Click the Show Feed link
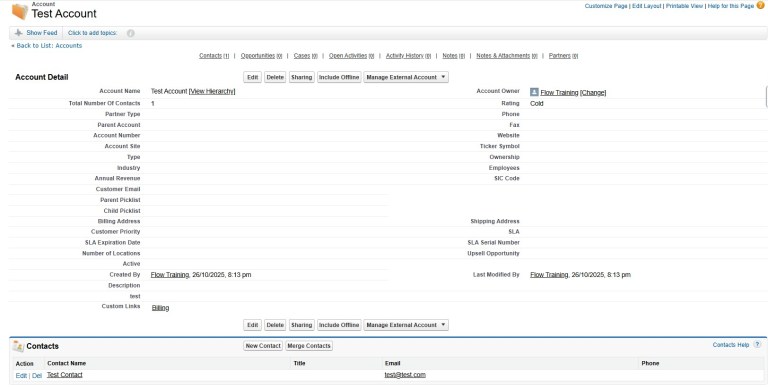The image size is (768, 387). click(42, 33)
